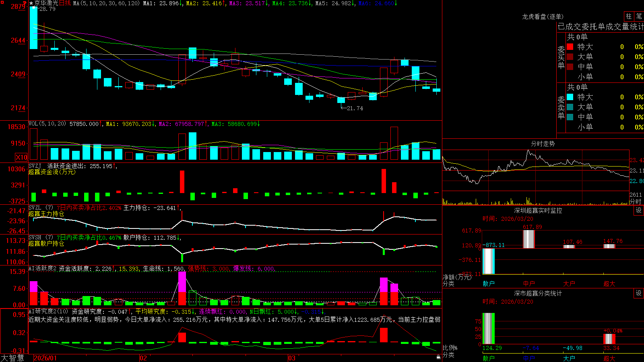This screenshot has width=644, height=362.
Task: Open 设 settings for 深圳超赢实时监控
Action: pyautogui.click(x=639, y=210)
